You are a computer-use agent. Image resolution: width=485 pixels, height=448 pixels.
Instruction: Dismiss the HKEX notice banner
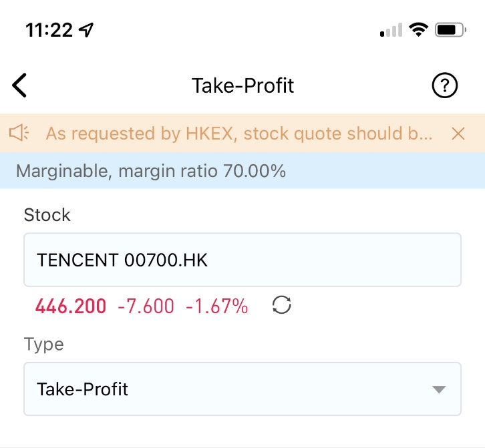coord(458,134)
